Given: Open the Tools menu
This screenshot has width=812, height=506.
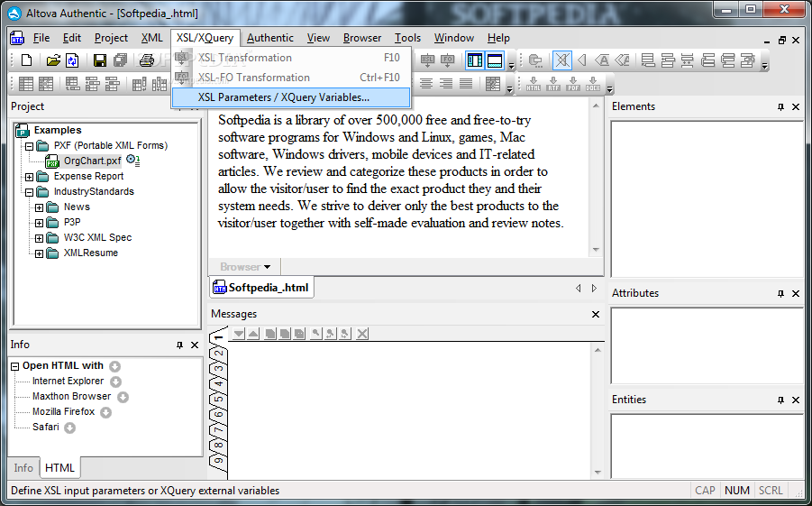Looking at the screenshot, I should coord(407,38).
